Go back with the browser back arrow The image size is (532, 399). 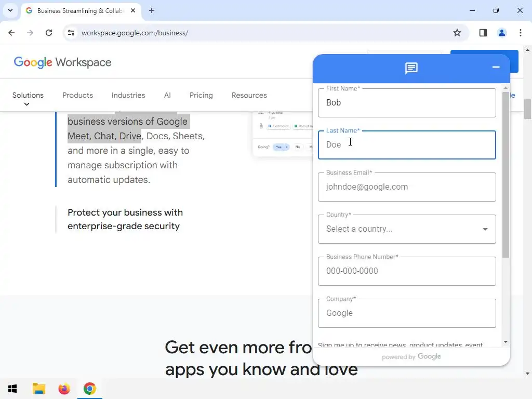11,33
